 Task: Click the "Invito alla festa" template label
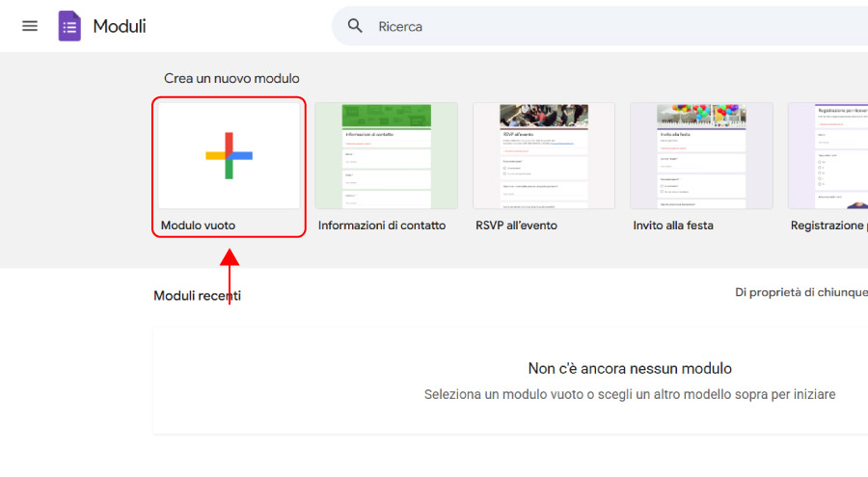point(673,225)
